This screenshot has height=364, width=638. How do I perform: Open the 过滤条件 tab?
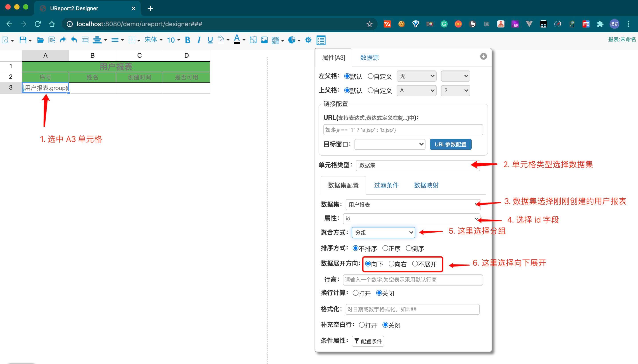pos(386,185)
